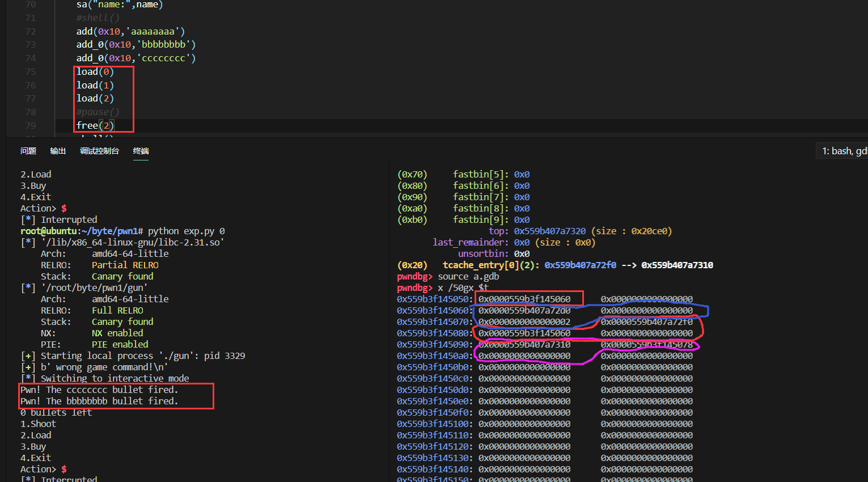Click line number 72 in the editor gutter

point(31,31)
